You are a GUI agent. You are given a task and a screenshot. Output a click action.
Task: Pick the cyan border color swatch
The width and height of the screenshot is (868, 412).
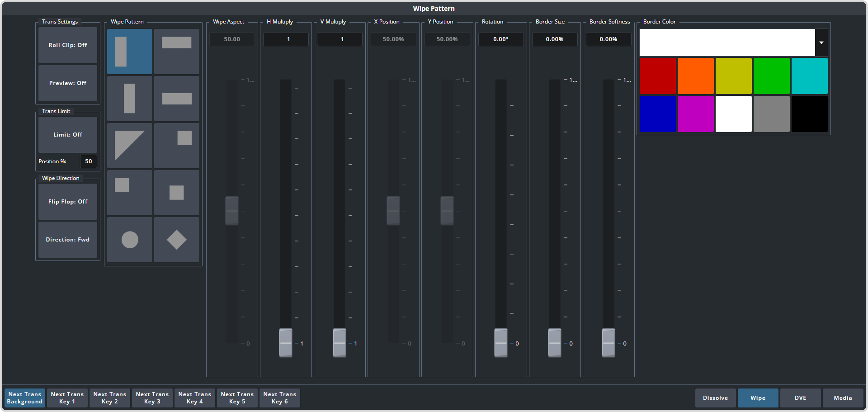tap(810, 76)
